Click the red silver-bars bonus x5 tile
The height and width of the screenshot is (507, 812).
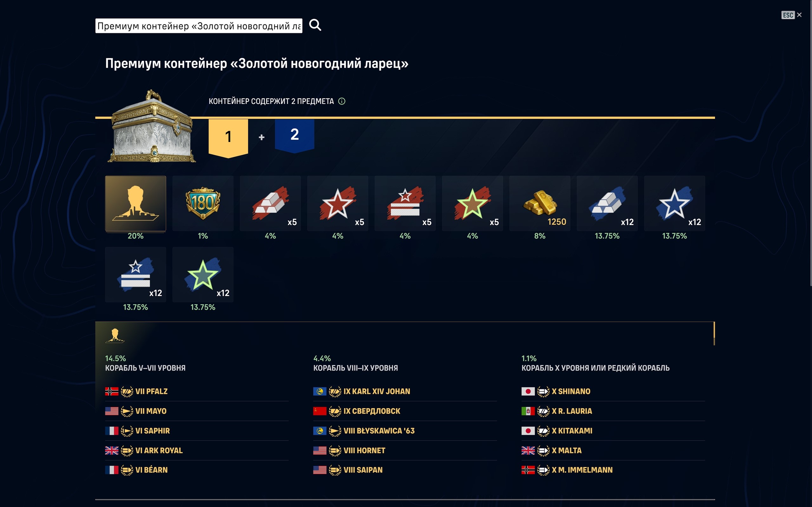(x=270, y=203)
